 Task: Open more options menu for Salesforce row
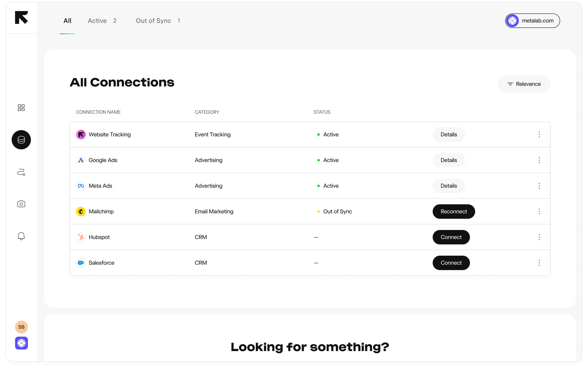[539, 263]
